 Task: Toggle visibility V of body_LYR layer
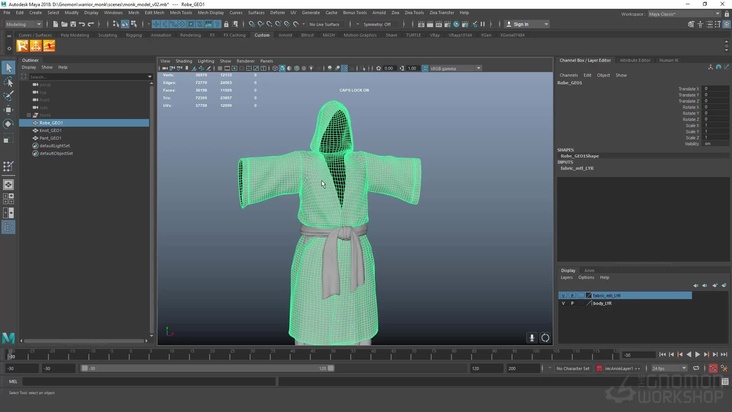tap(563, 303)
